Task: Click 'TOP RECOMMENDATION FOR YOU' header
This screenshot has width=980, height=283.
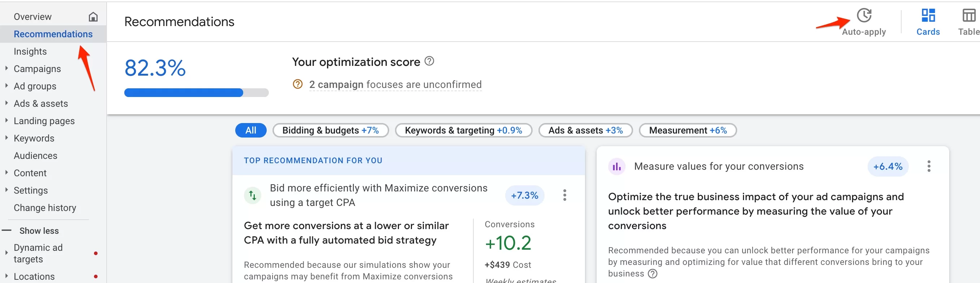Action: pos(313,160)
